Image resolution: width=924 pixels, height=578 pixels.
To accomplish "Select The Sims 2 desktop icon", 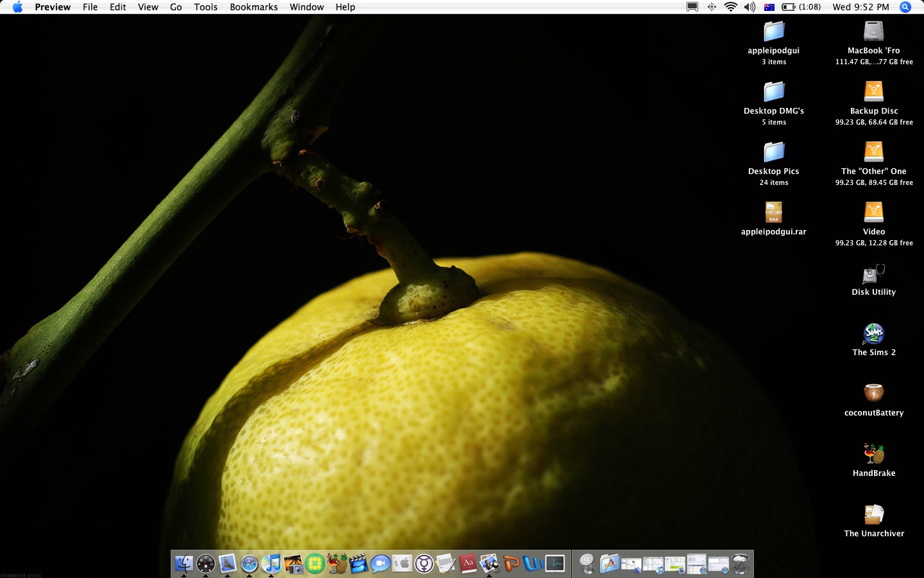I will (x=874, y=340).
